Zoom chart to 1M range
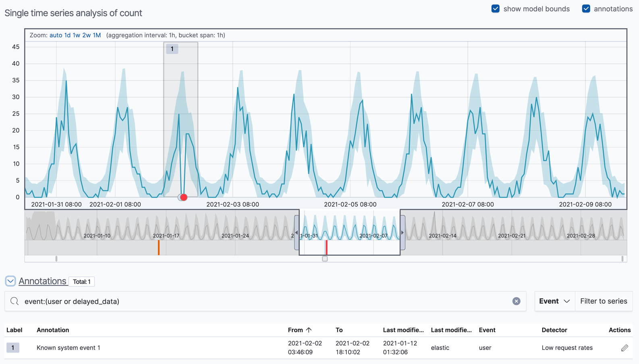639x364 pixels. pyautogui.click(x=97, y=35)
